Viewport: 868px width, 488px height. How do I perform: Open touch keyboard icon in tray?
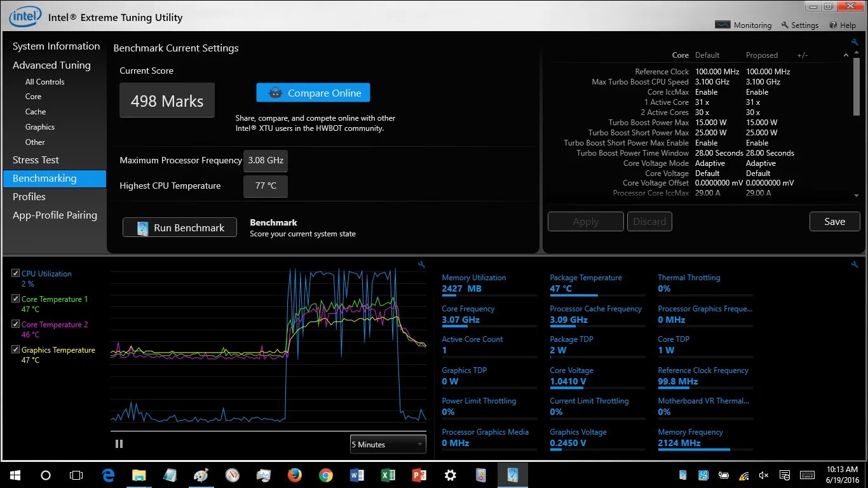pyautogui.click(x=808, y=475)
